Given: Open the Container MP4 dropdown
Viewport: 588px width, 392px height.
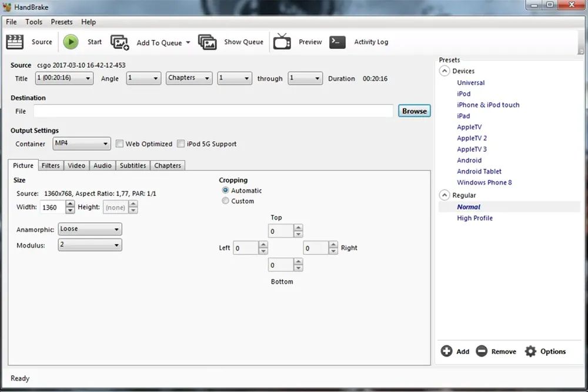Looking at the screenshot, I should pyautogui.click(x=82, y=144).
